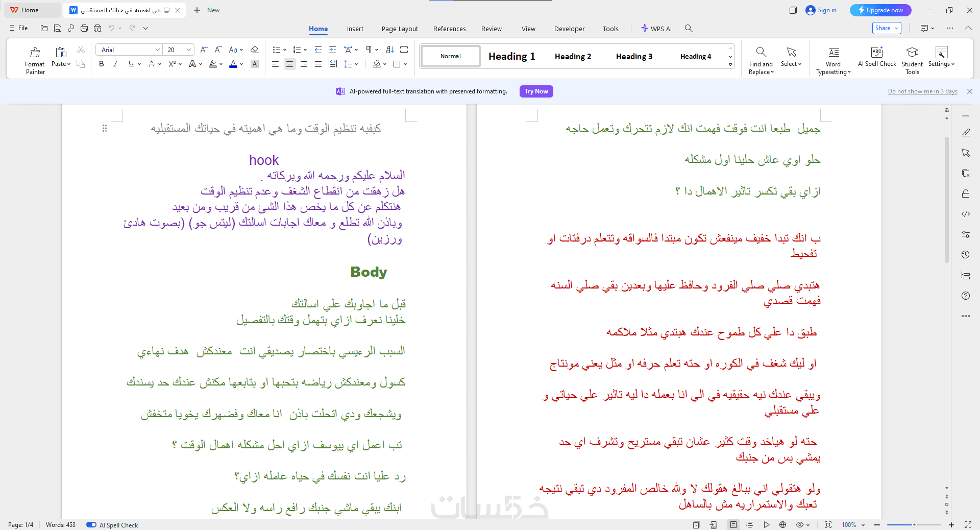Switch to Page Layout tab
Screen dimensions: 980x530
tap(400, 29)
